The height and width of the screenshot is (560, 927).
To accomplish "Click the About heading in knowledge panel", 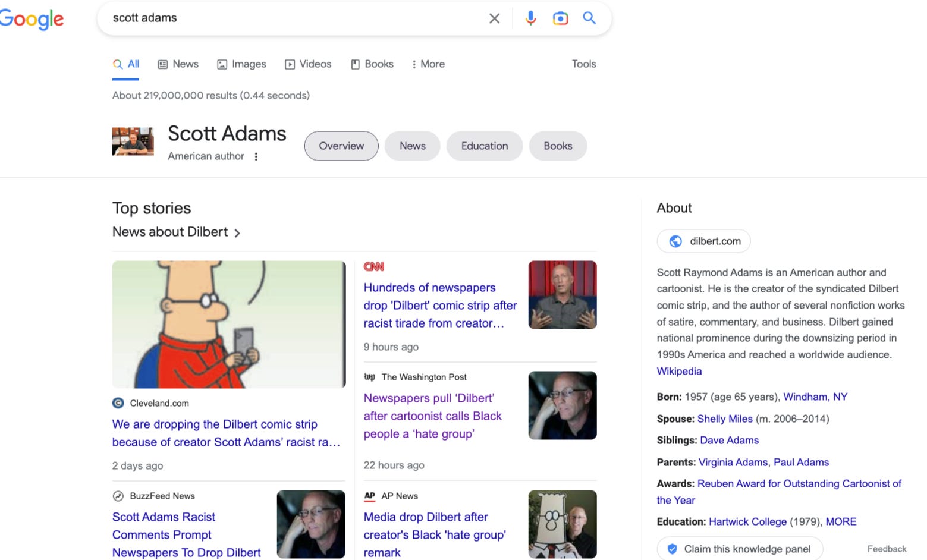I will click(x=674, y=208).
